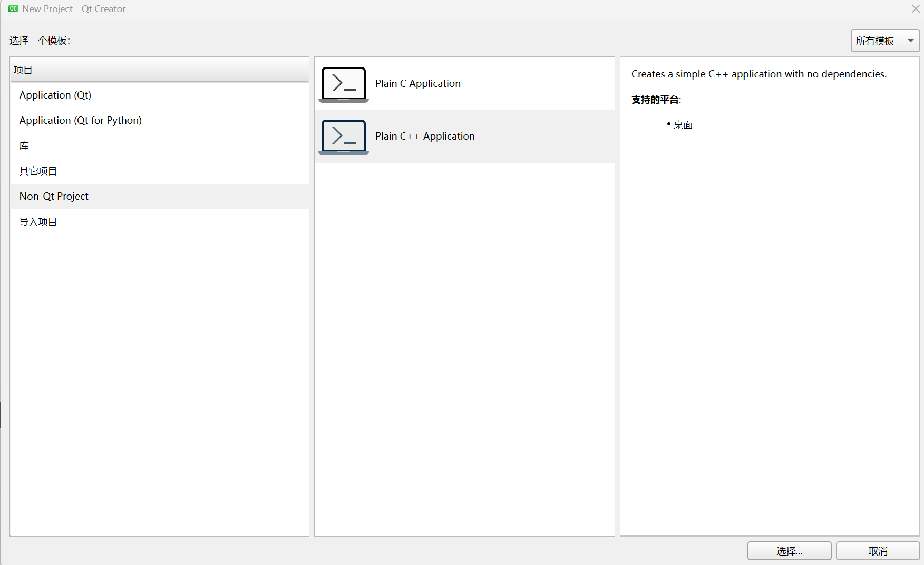Select the Non-Qt Project category

coord(159,197)
